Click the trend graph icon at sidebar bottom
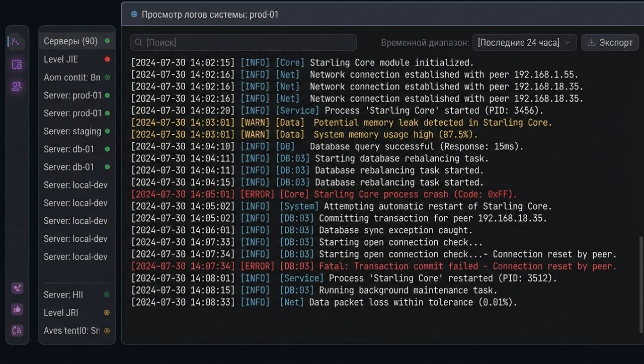644x364 pixels. click(x=17, y=288)
